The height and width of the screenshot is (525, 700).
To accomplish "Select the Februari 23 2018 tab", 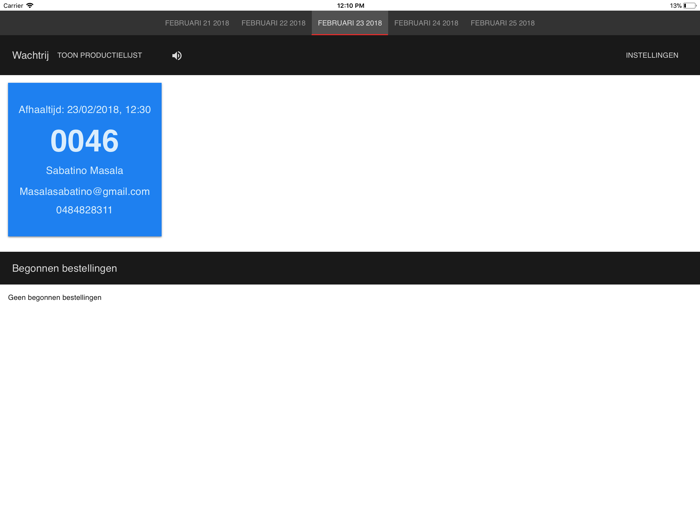I will click(x=350, y=23).
